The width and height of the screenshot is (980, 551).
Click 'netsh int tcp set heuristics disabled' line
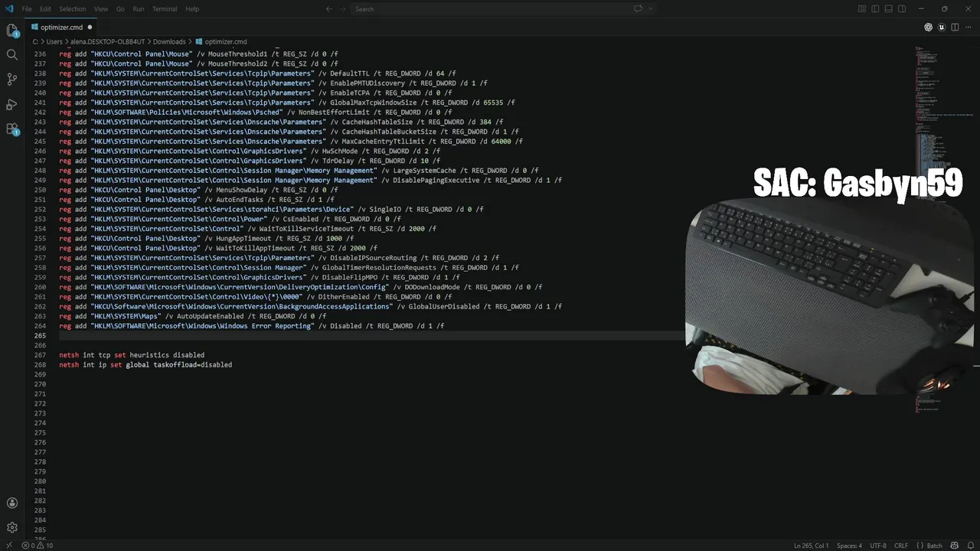point(132,355)
